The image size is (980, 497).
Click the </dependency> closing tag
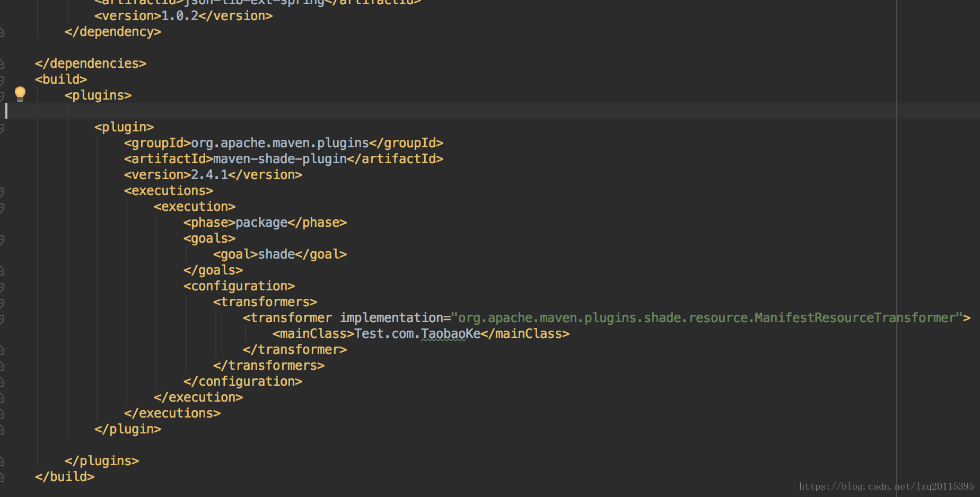point(113,32)
